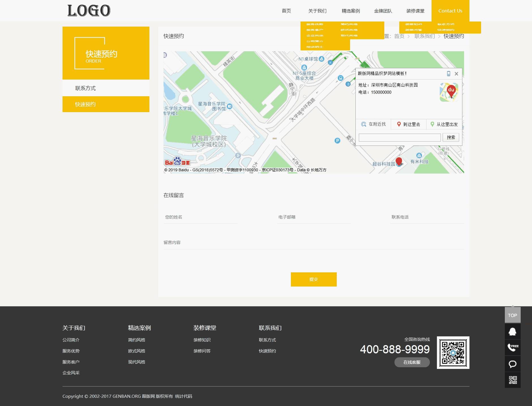Click send-to-phone icon in map popup
The image size is (532, 406).
pos(449,74)
